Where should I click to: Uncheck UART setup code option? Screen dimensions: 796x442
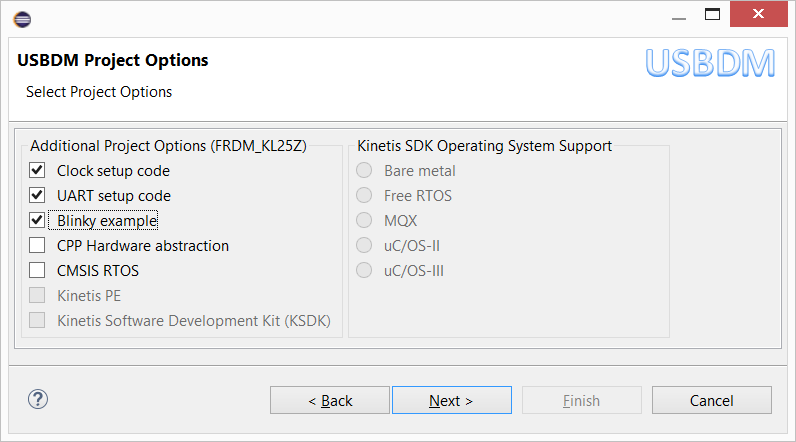point(38,196)
